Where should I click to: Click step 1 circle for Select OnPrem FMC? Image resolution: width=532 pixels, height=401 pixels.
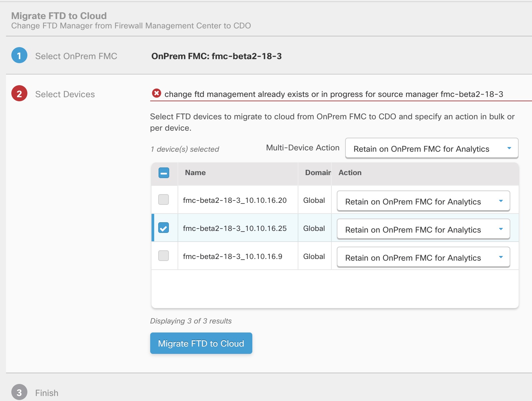[19, 55]
